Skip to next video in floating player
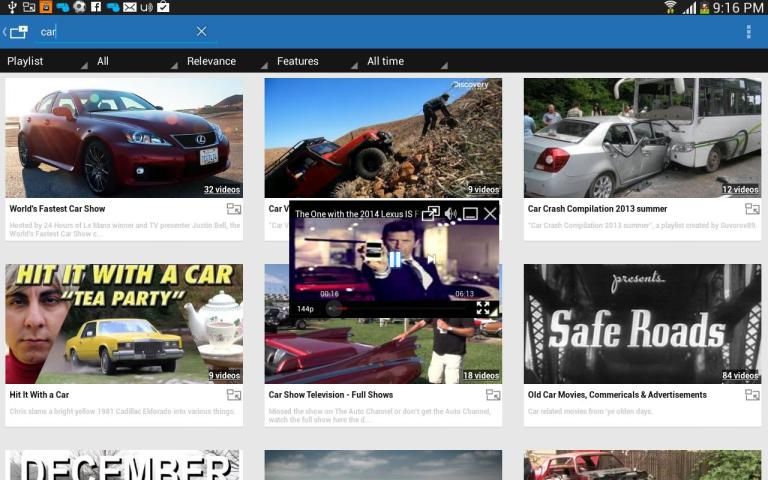The width and height of the screenshot is (768, 480). (431, 260)
